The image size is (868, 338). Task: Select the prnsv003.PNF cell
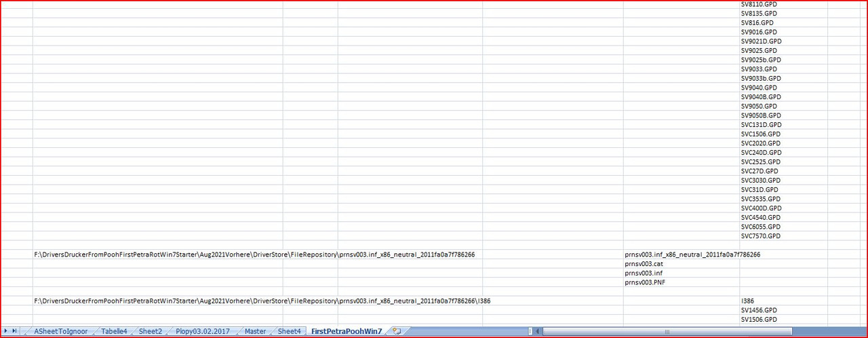[x=682, y=282]
